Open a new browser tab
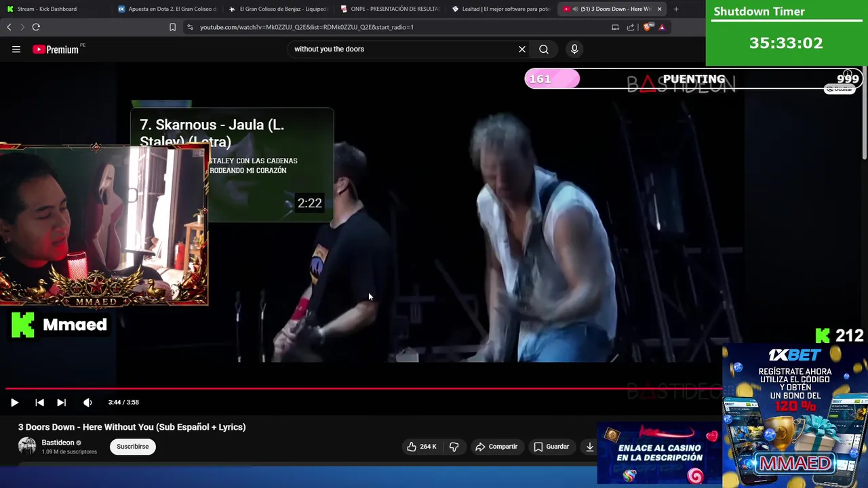Screen dimensions: 868x488 coord(676,9)
